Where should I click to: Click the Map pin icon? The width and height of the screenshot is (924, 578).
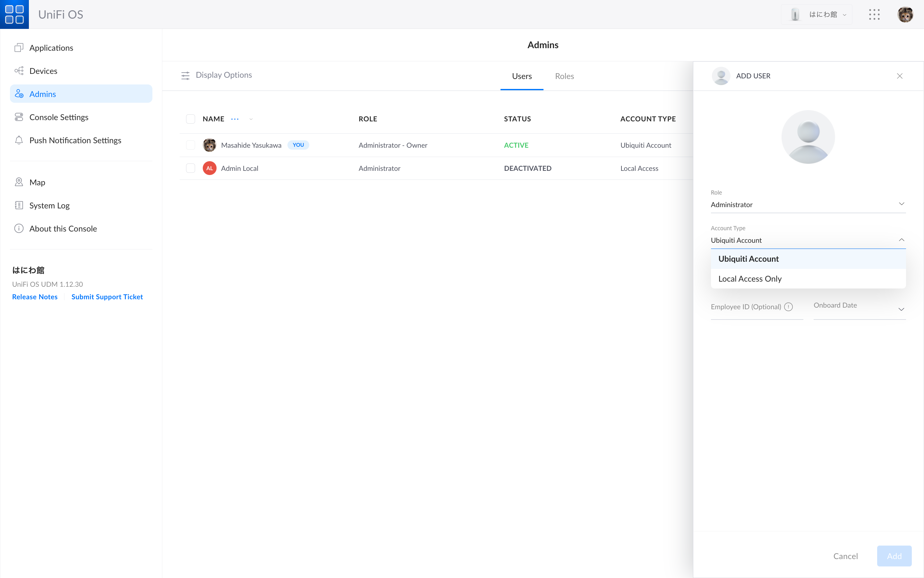click(x=19, y=182)
